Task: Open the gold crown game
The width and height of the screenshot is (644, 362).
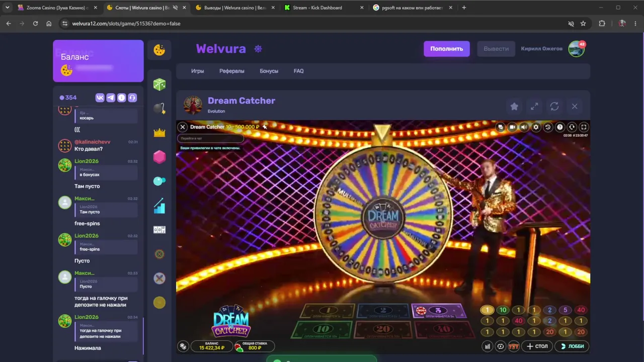Action: click(x=159, y=133)
